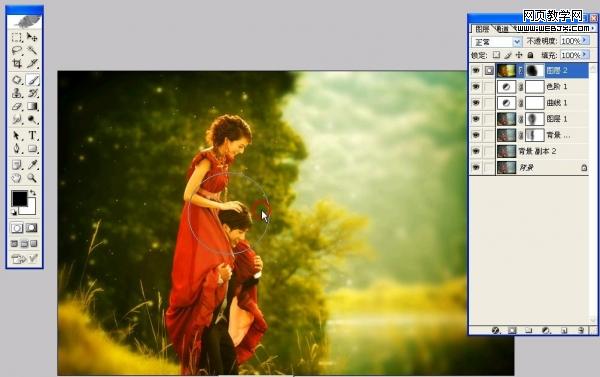
Task: Hide the 背景 layer eye icon
Action: pos(476,168)
